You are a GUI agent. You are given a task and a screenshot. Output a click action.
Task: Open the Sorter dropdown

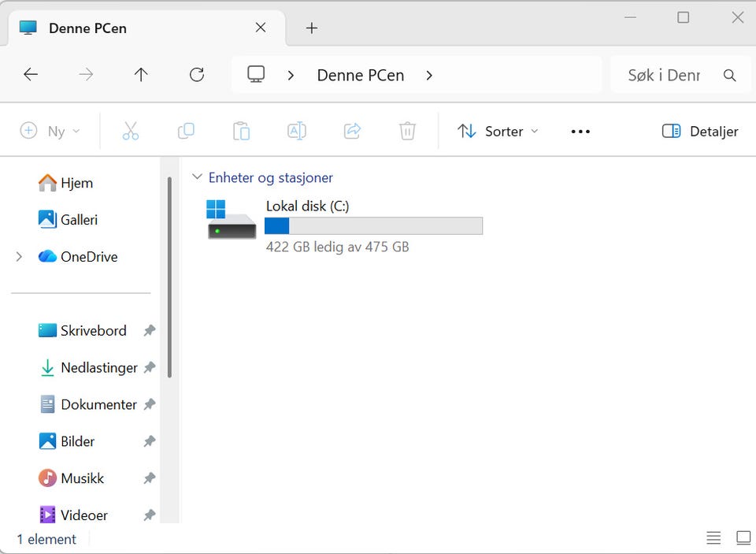click(x=498, y=132)
